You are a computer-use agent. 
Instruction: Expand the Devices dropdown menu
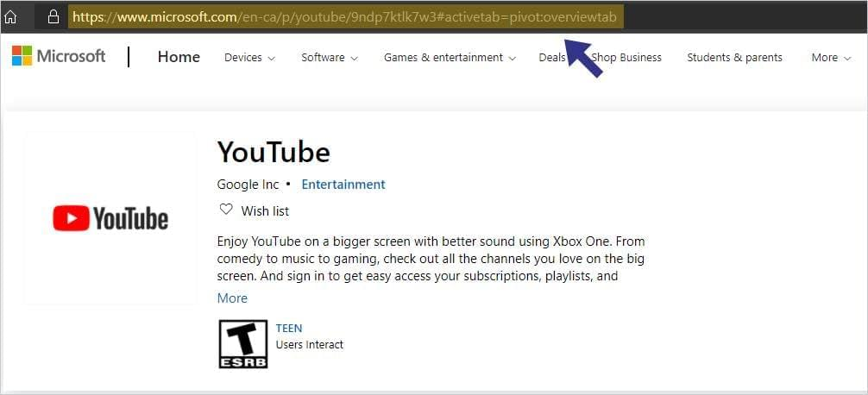[249, 58]
